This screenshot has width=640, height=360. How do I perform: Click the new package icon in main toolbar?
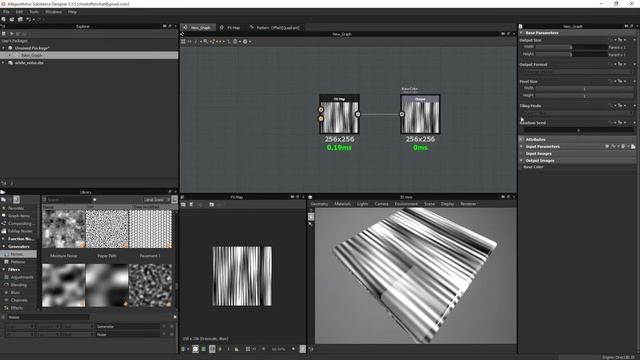[x=4, y=19]
